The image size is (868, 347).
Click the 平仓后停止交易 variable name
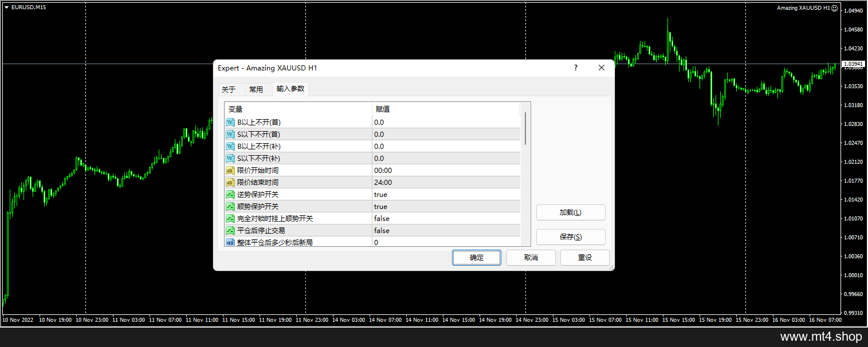261,230
